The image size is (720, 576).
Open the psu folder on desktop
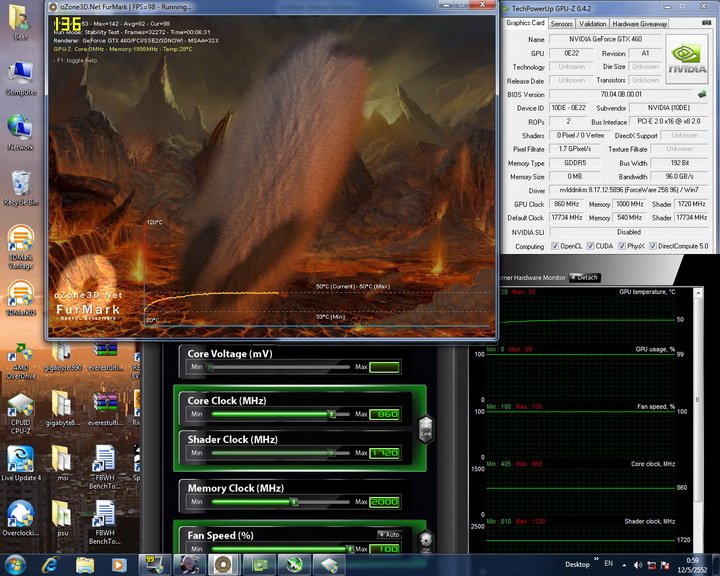click(x=62, y=518)
